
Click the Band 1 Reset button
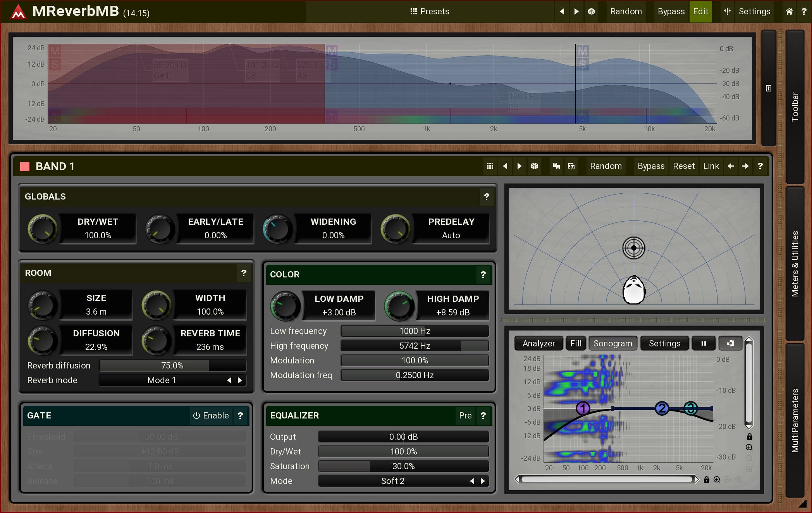(683, 166)
